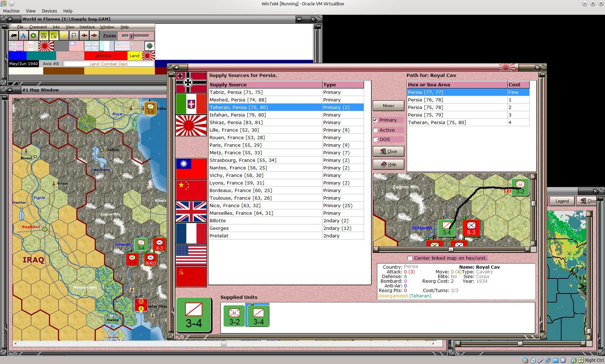This screenshot has width=605, height=364.
Task: Check the Active checkbox
Action: tap(375, 130)
